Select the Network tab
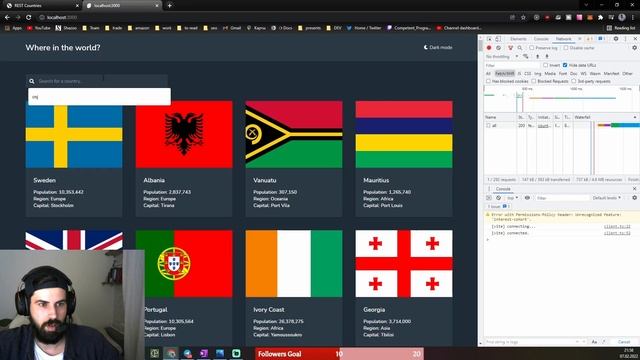This screenshot has height=360, width=640. (x=563, y=39)
